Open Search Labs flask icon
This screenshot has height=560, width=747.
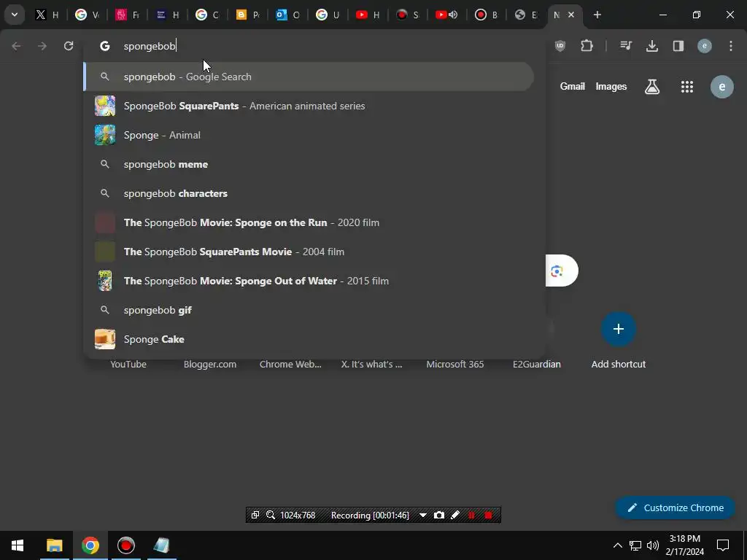[x=652, y=86]
